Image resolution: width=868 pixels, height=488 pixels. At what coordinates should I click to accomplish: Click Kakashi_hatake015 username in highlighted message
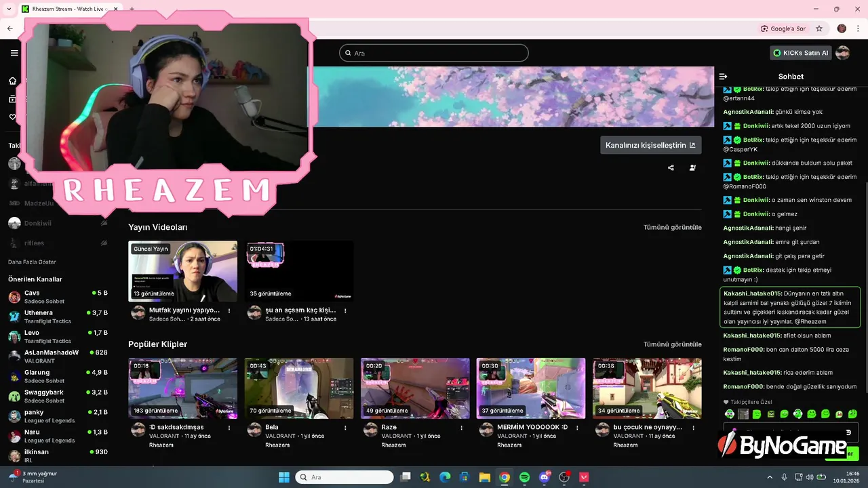tap(753, 293)
